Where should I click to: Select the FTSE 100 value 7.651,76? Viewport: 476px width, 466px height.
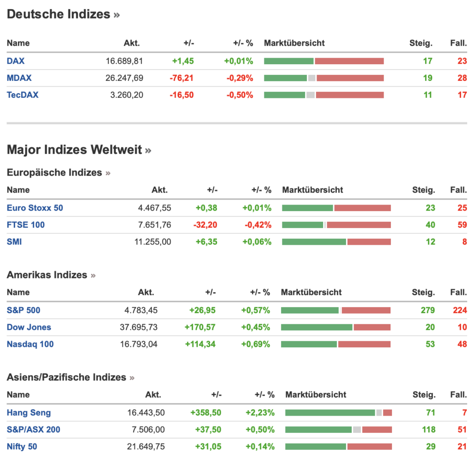154,225
